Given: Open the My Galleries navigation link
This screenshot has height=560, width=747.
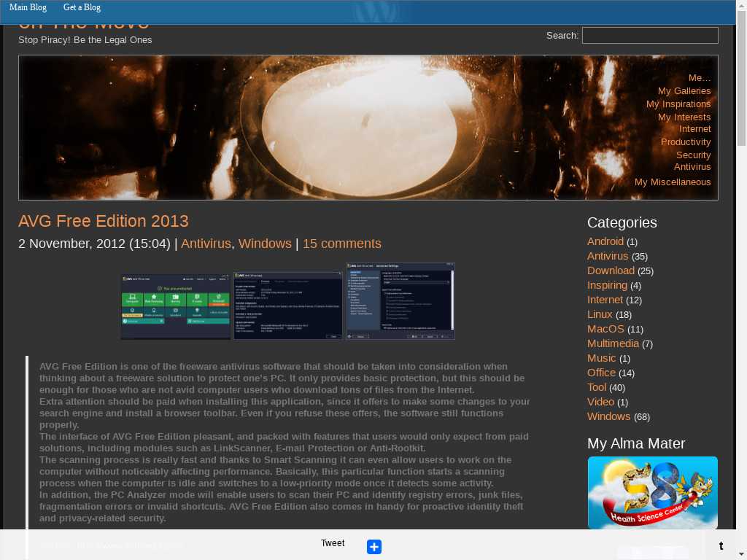Looking at the screenshot, I should coord(684,91).
